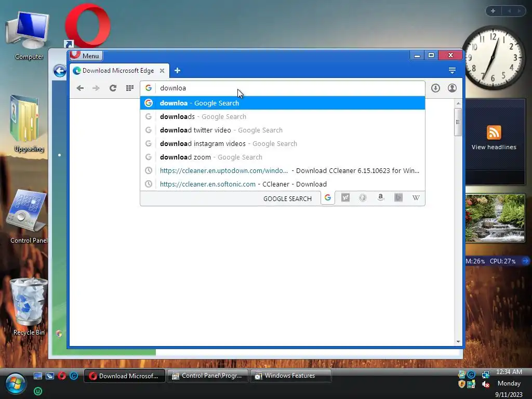
Task: Select the Computer desktop icon
Action: click(28, 36)
